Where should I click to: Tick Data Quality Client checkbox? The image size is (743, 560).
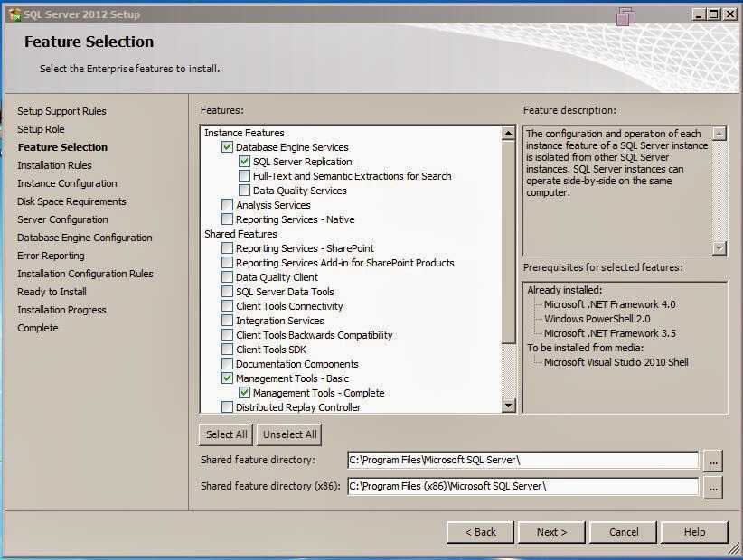pos(227,277)
